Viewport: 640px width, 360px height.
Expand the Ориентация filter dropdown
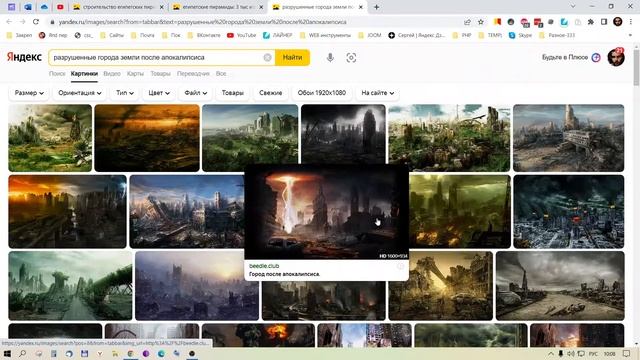pos(80,93)
